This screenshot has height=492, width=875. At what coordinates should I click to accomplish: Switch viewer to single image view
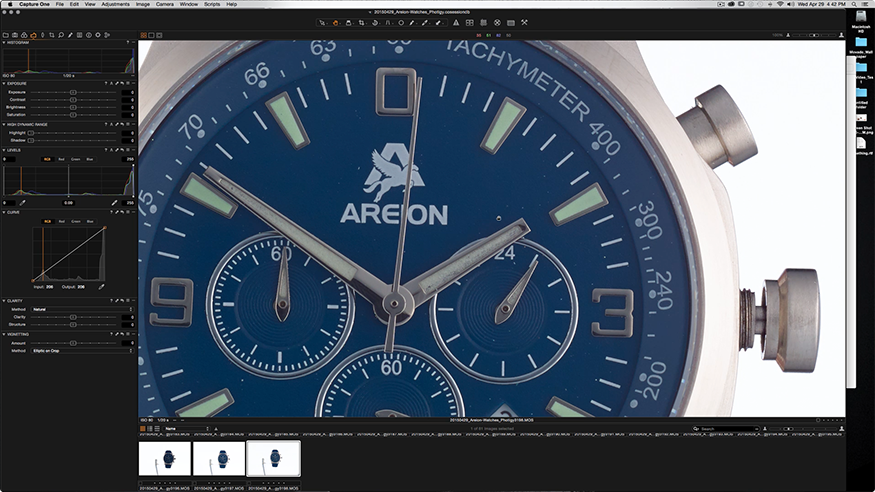coord(151,35)
